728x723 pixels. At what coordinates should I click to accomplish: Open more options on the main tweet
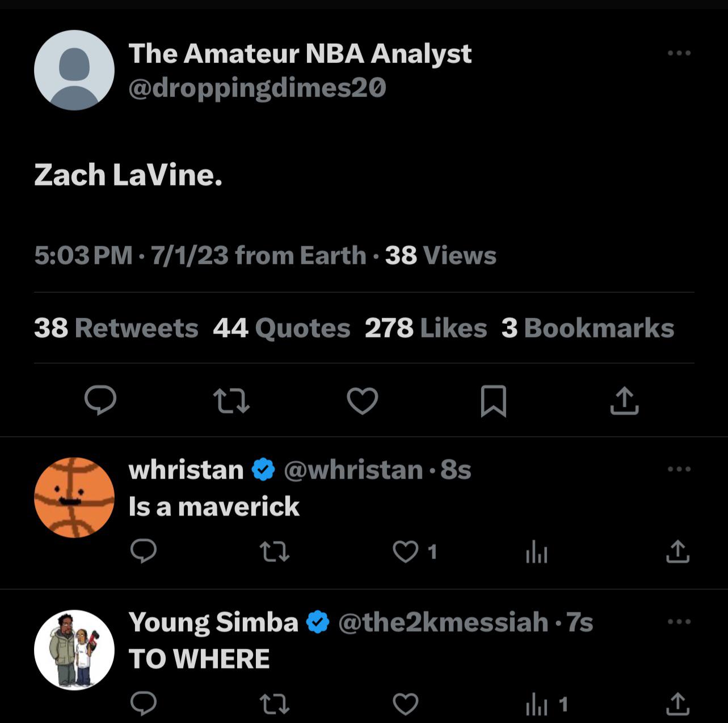click(679, 53)
